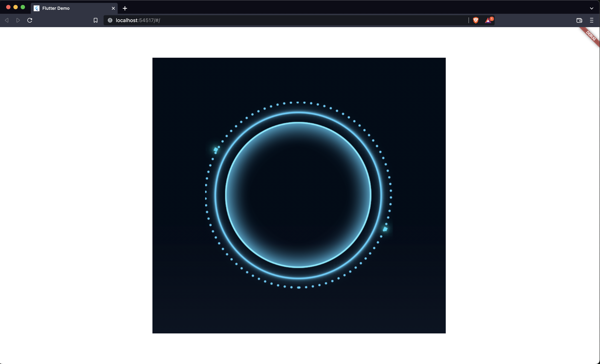Maximize the window with green button

click(23, 7)
